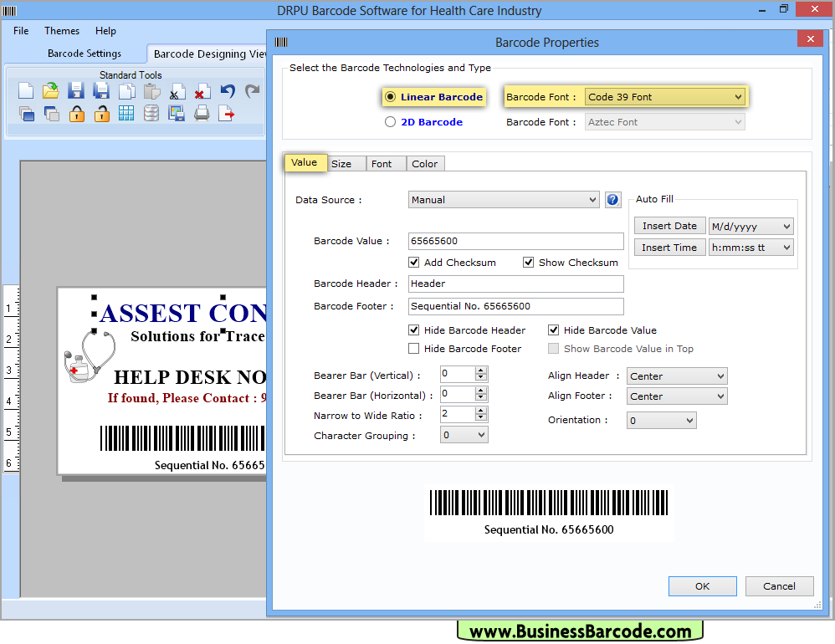Select the Linear Barcode radio button
The width and height of the screenshot is (835, 644).
tap(391, 97)
